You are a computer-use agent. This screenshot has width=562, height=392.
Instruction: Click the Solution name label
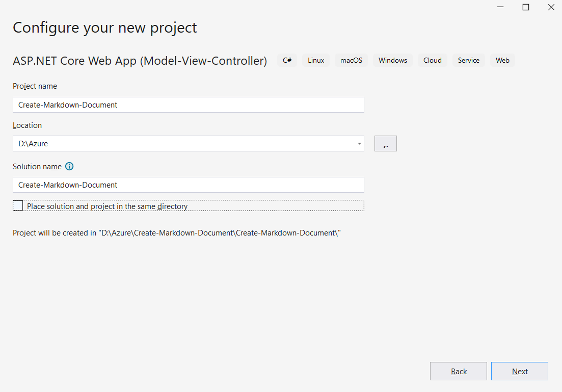coord(37,167)
